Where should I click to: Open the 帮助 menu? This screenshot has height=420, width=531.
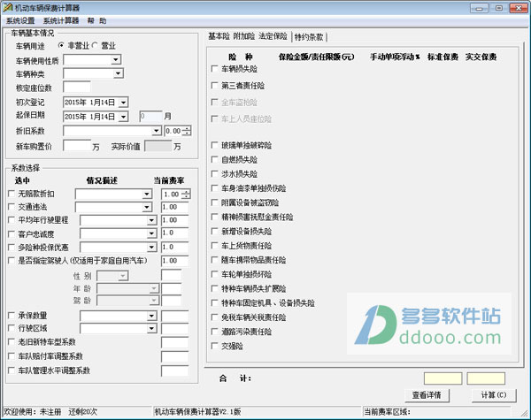pos(96,21)
